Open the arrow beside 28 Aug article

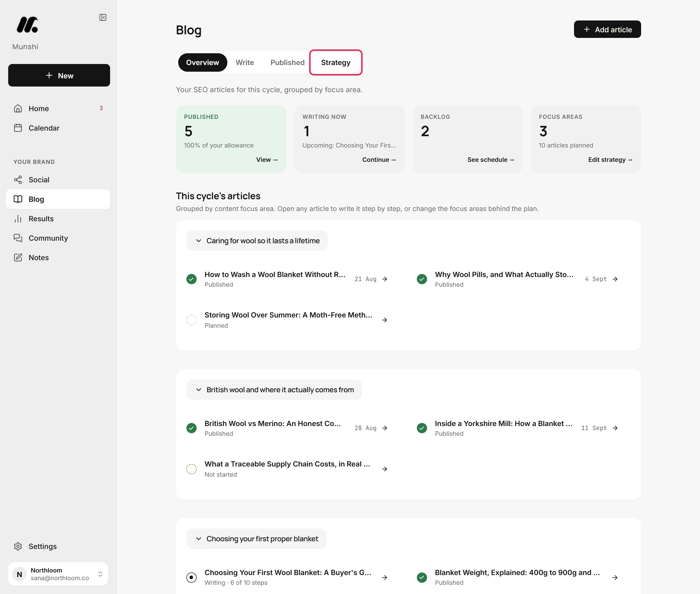coord(385,428)
